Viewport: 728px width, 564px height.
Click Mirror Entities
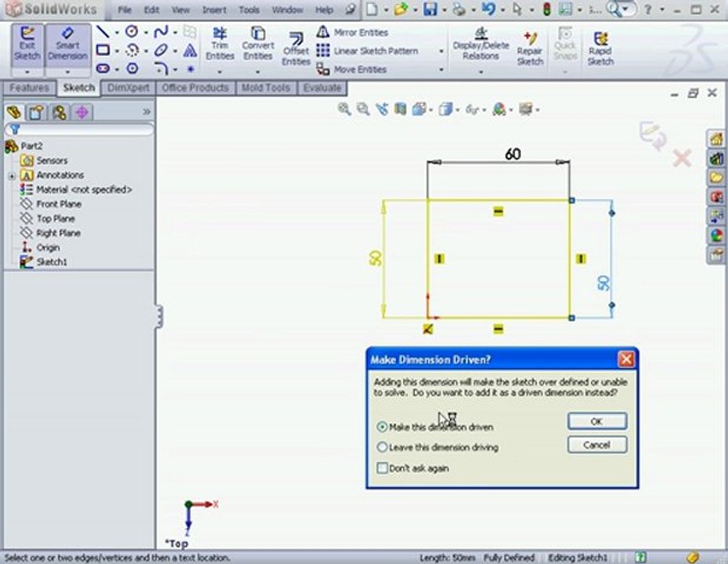tap(352, 32)
